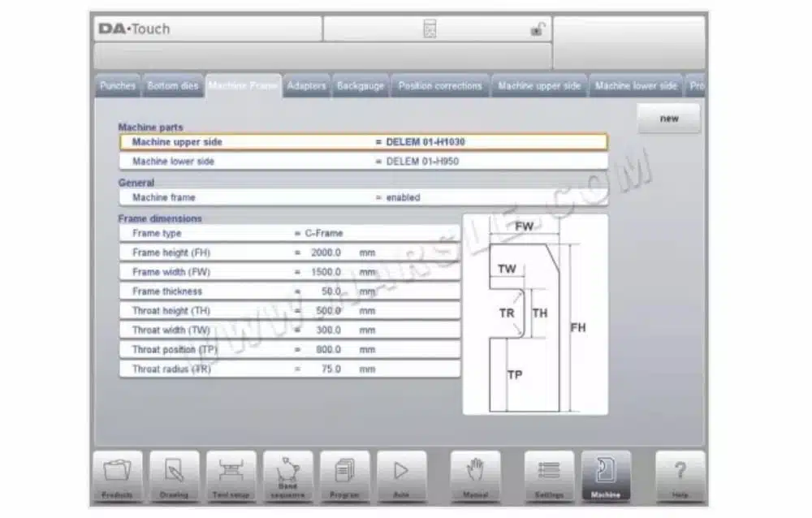Change the Frame type C-Frame setting
Image resolution: width=812 pixels, height=518 pixels.
(x=290, y=233)
